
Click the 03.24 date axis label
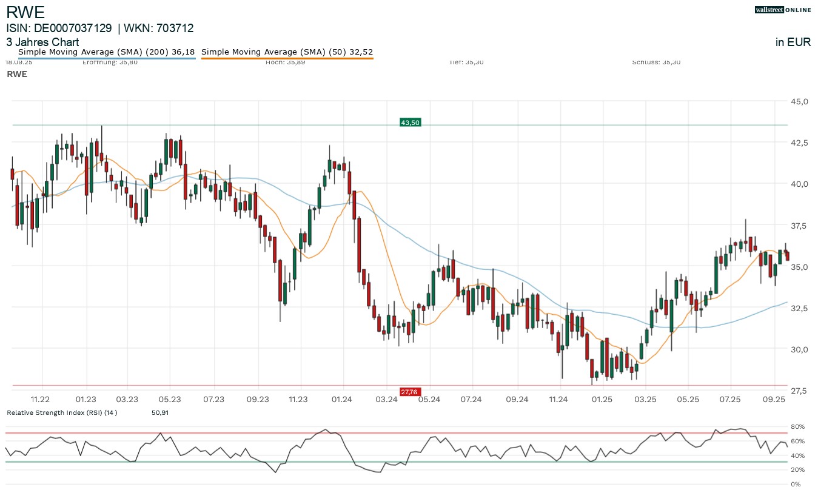coord(386,399)
